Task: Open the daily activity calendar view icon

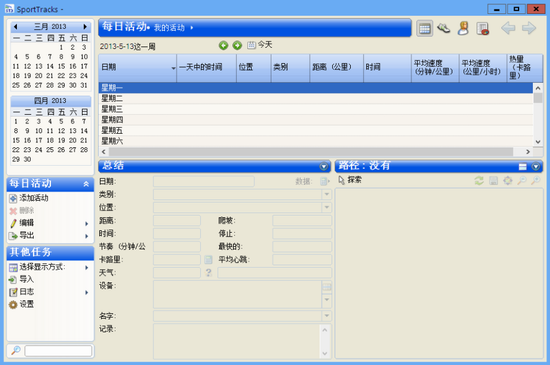Action: click(424, 28)
